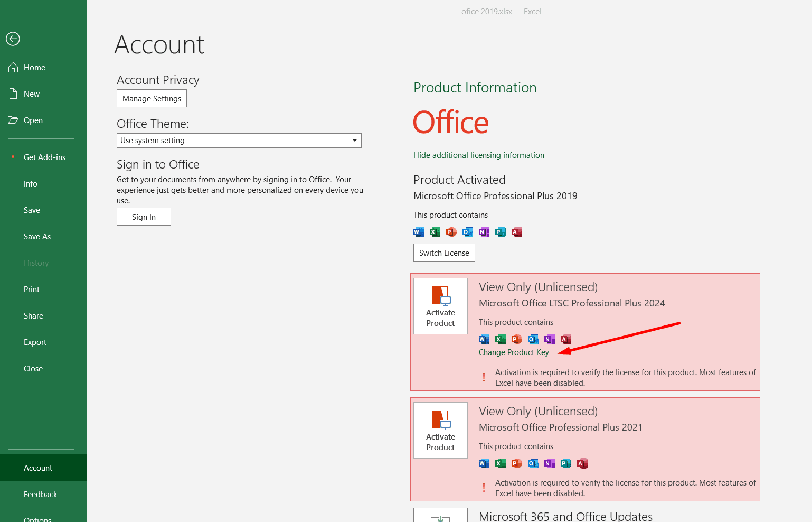Select Save As in the sidebar
This screenshot has height=522, width=812.
[x=37, y=237]
